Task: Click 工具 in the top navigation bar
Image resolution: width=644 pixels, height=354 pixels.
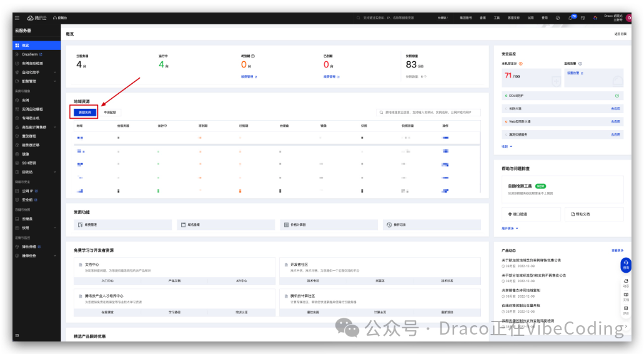Action: [x=497, y=18]
